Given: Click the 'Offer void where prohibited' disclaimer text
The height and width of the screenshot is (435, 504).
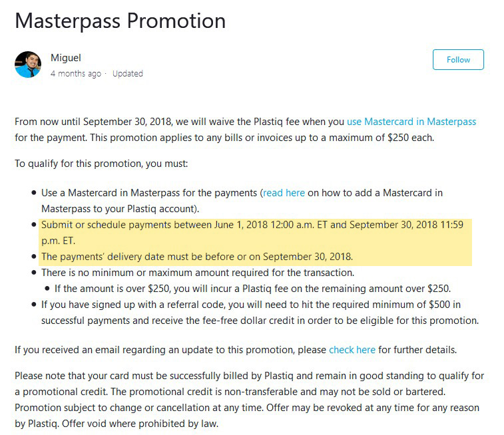Looking at the screenshot, I should [x=140, y=424].
